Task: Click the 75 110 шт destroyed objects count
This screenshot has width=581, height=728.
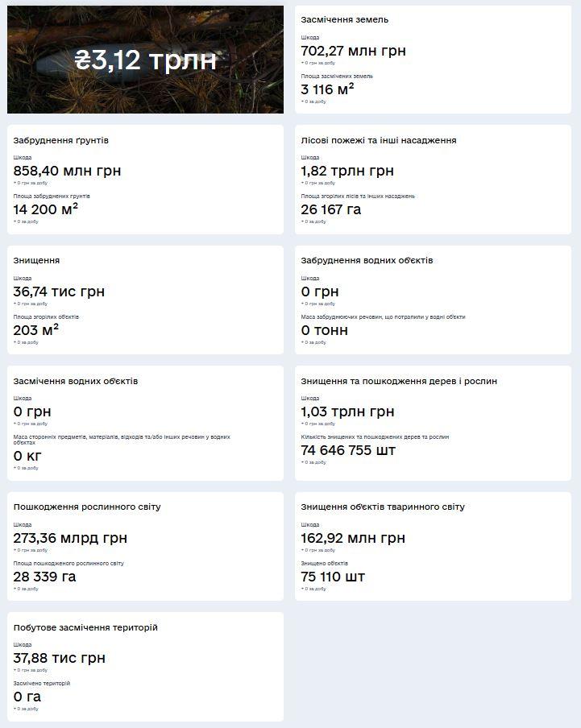Action: [333, 577]
